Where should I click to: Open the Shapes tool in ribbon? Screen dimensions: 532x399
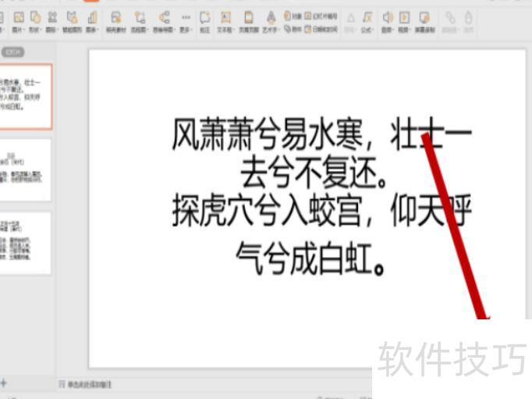click(35, 22)
